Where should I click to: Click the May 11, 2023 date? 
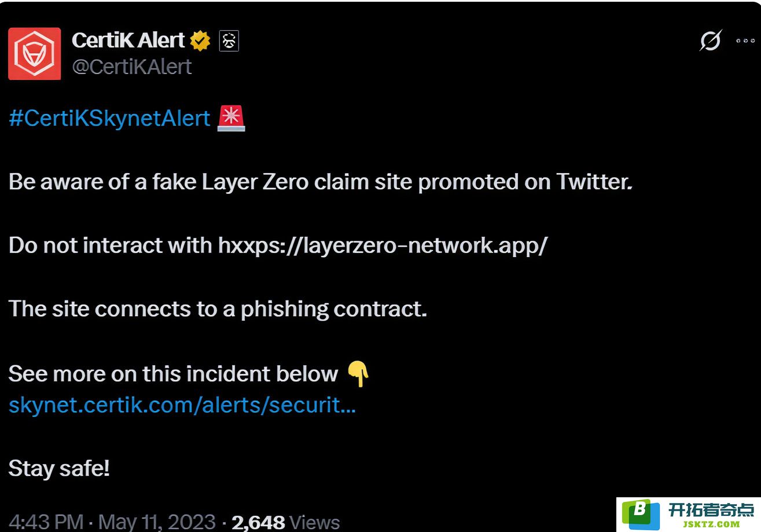pyautogui.click(x=155, y=522)
